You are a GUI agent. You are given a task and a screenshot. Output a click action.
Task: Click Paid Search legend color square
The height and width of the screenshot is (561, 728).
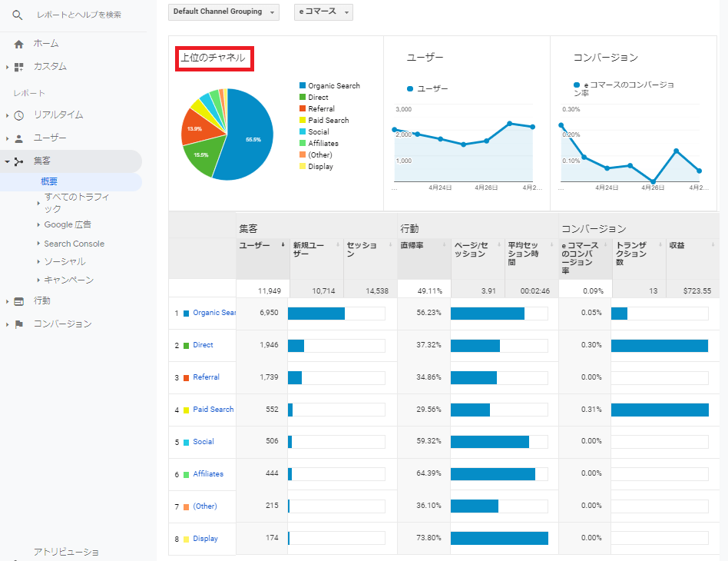pos(303,120)
